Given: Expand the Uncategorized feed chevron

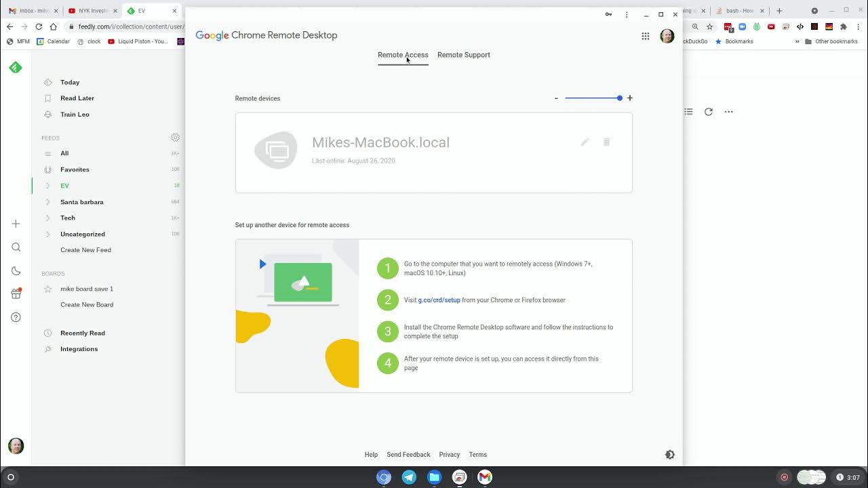Looking at the screenshot, I should (47, 235).
